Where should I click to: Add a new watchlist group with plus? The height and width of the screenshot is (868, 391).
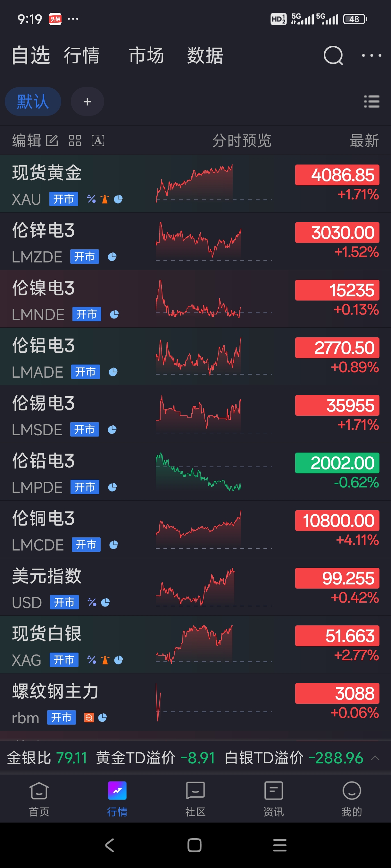click(x=87, y=101)
